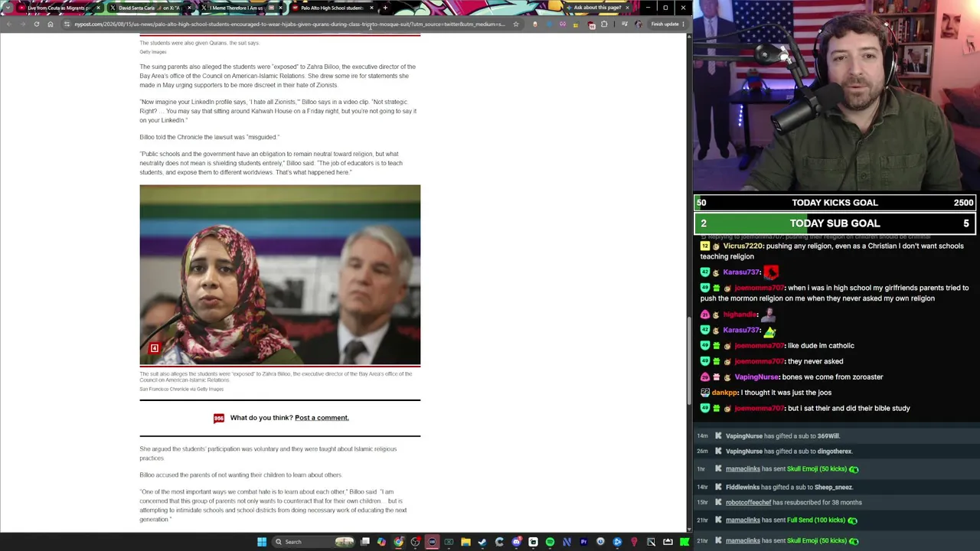Open the tab search dropdown arrow
980x551 pixels.
8,8
